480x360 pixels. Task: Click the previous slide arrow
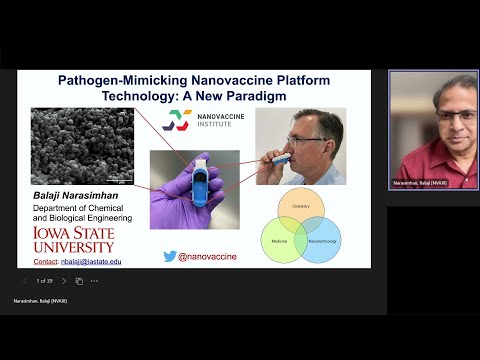[x=25, y=281]
